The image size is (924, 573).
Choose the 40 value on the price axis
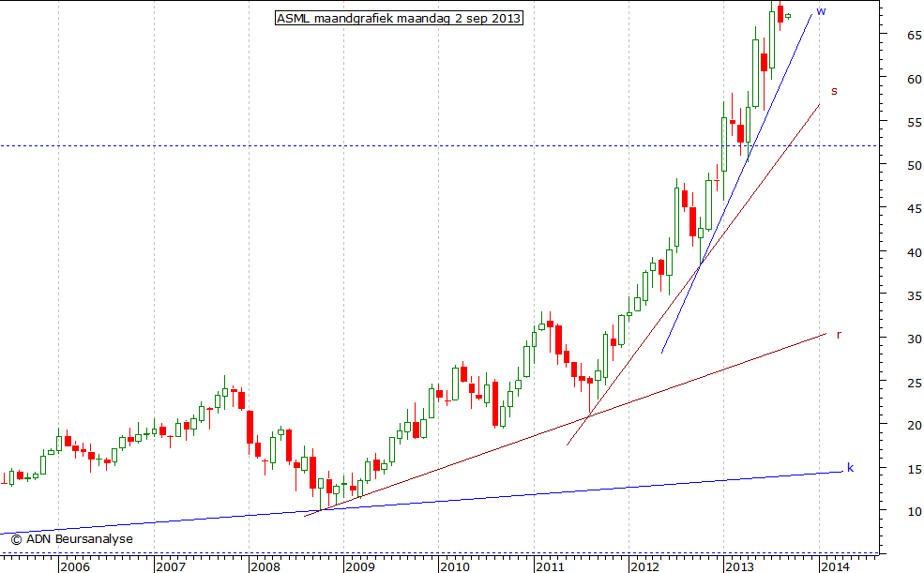(x=914, y=252)
